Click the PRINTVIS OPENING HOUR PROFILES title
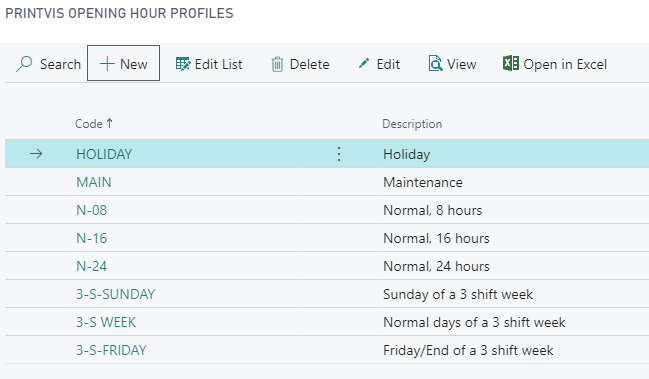The width and height of the screenshot is (649, 379). pyautogui.click(x=119, y=13)
